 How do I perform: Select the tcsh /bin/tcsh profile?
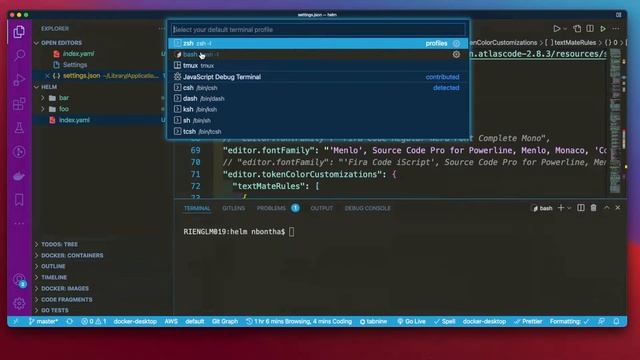point(318,131)
